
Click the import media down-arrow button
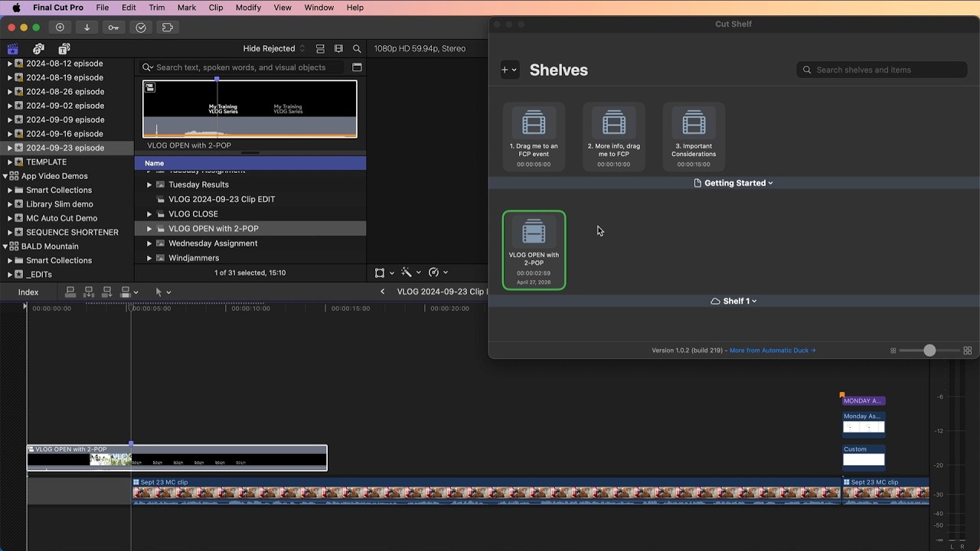tap(87, 28)
